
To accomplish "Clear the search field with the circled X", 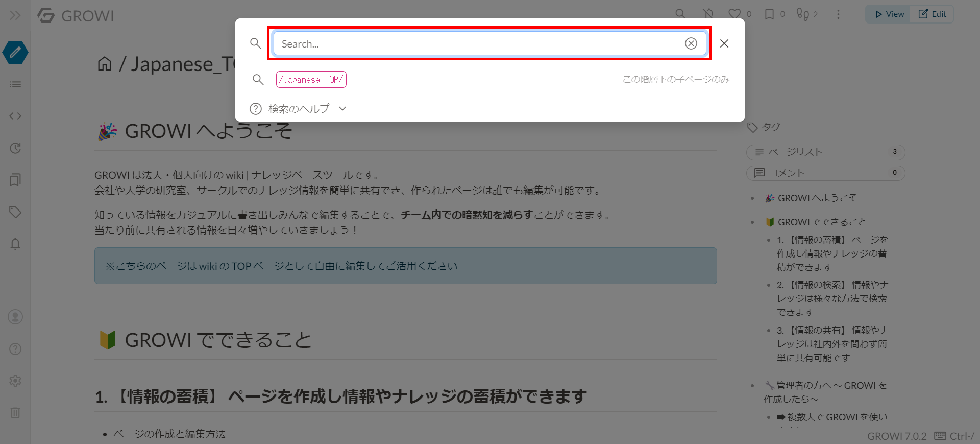I will pos(691,43).
